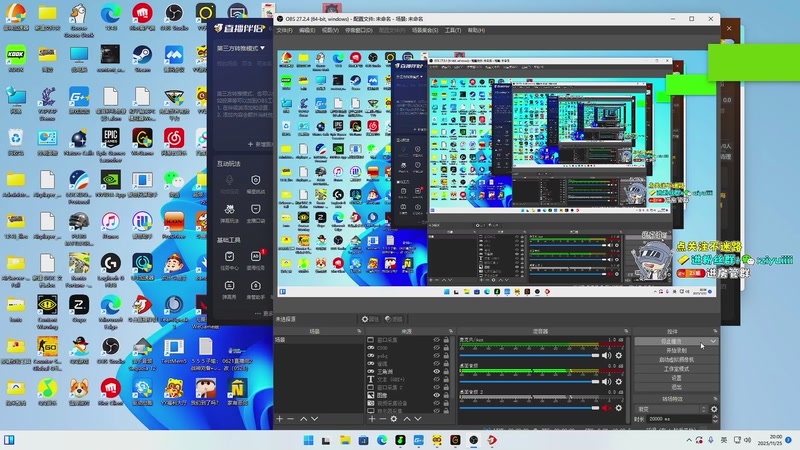Pop out the 控件 dock panel icon
800x450 pixels.
pos(715,332)
